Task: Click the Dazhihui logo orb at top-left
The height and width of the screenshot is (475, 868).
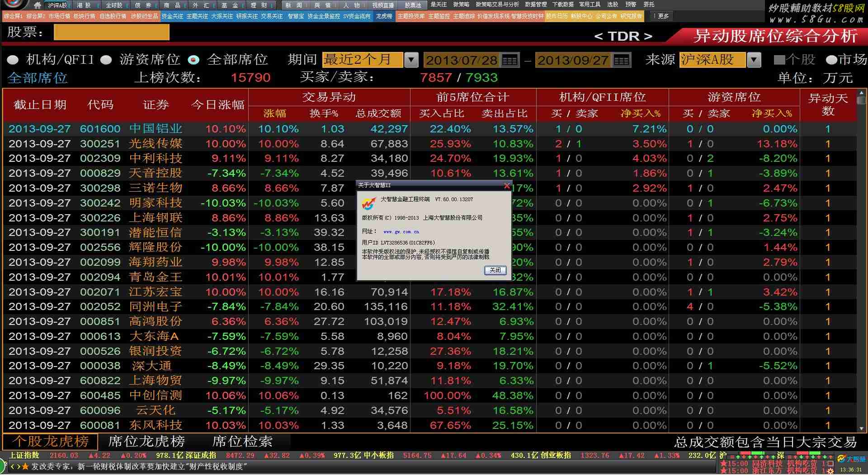Action: pos(14,5)
